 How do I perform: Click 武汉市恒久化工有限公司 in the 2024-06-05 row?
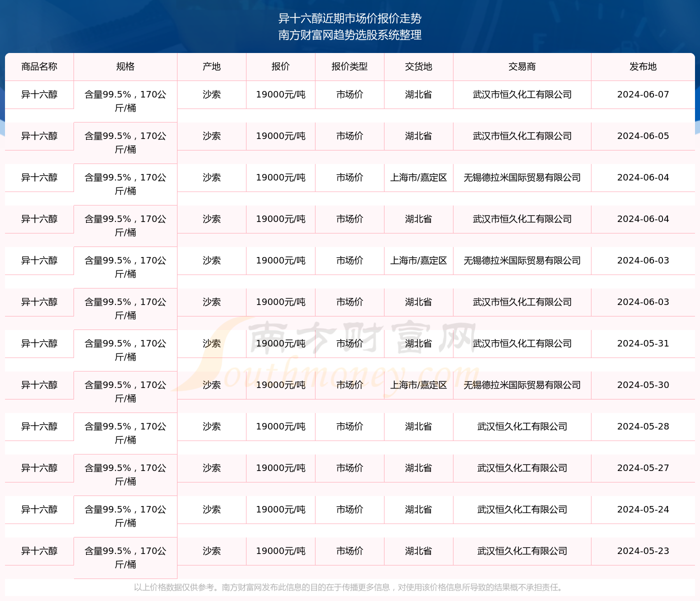[522, 136]
